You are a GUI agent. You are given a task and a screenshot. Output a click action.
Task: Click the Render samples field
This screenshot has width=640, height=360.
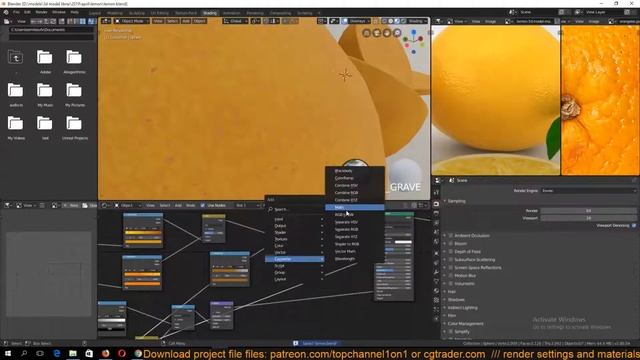tap(588, 211)
